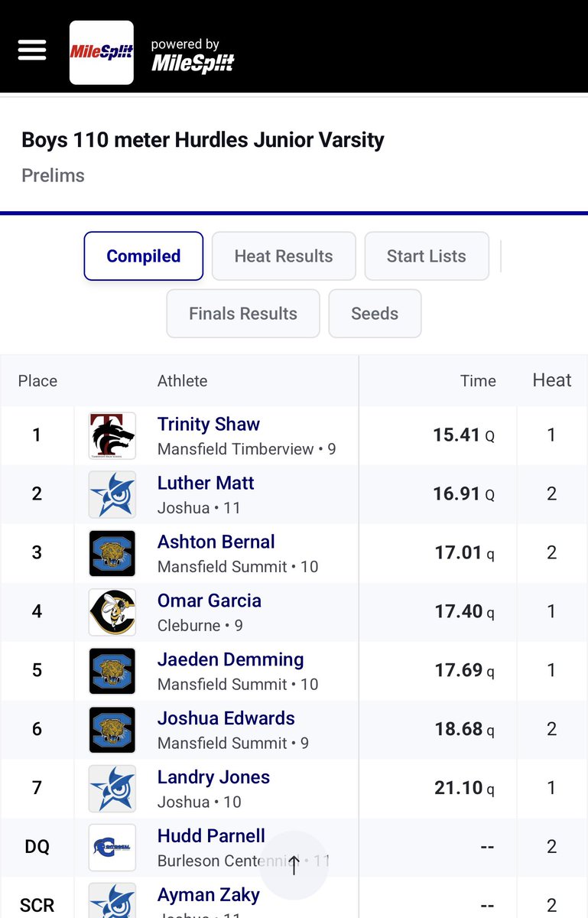The width and height of the screenshot is (588, 918).
Task: Switch to the Heat Results tab
Action: click(x=284, y=256)
